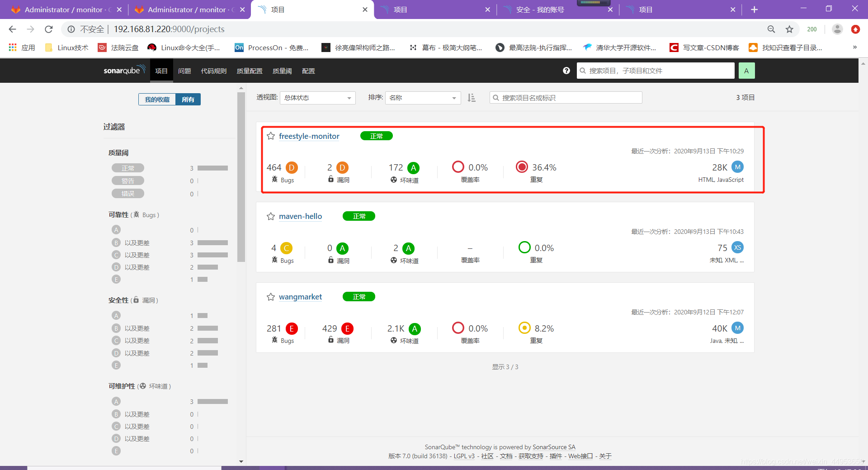Screen dimensions: 868x470
Task: Open 质量阈 navigation tab
Action: click(x=282, y=71)
